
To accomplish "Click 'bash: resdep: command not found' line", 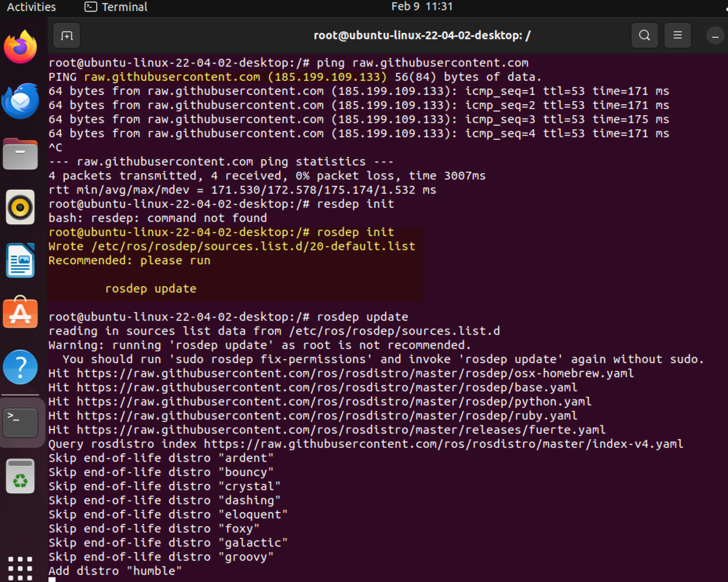I will pos(158,218).
